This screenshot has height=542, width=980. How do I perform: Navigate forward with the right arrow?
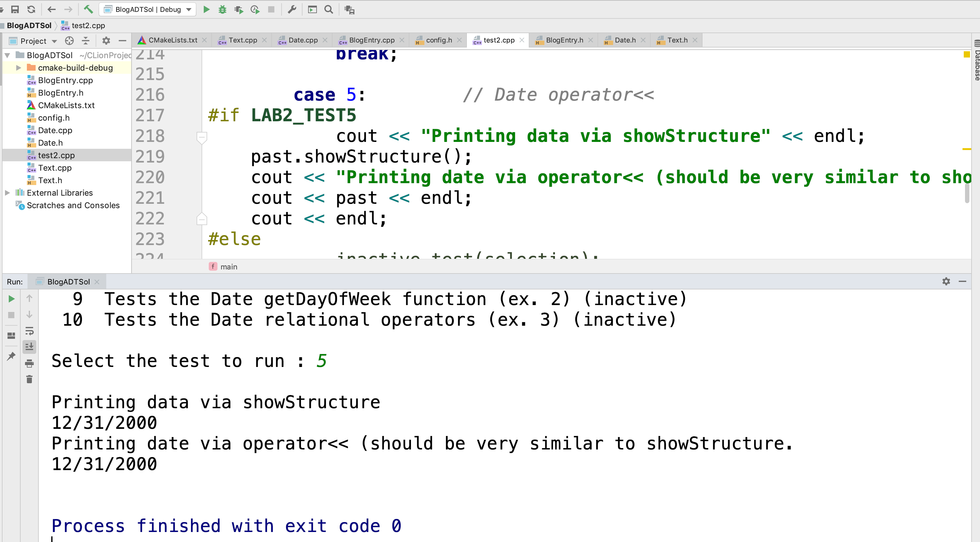pos(68,9)
